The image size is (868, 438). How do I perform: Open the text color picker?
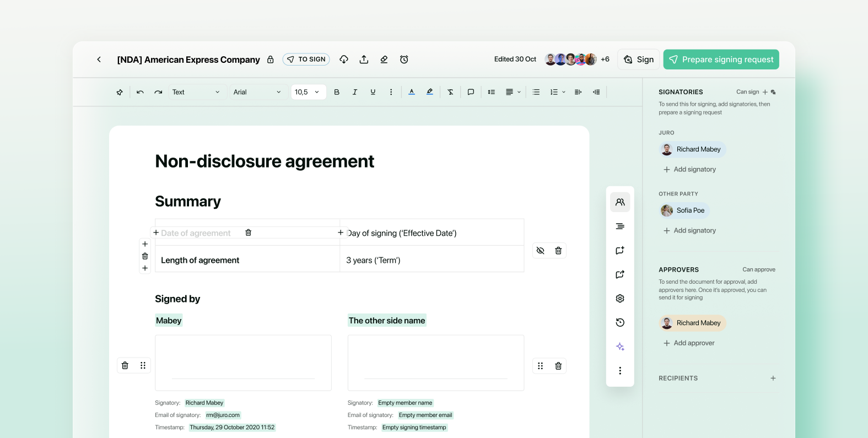412,92
